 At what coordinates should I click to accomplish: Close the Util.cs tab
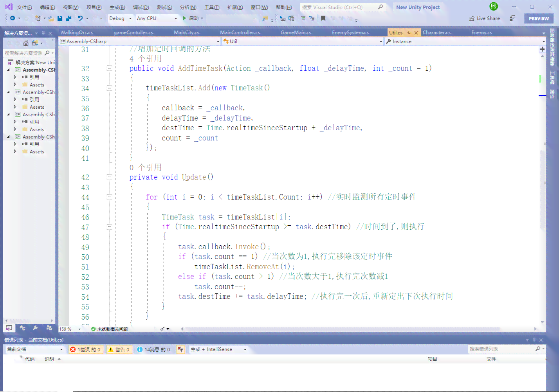click(416, 32)
